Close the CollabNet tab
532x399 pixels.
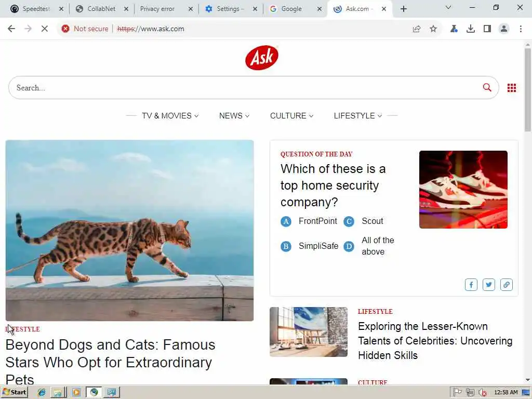126,9
